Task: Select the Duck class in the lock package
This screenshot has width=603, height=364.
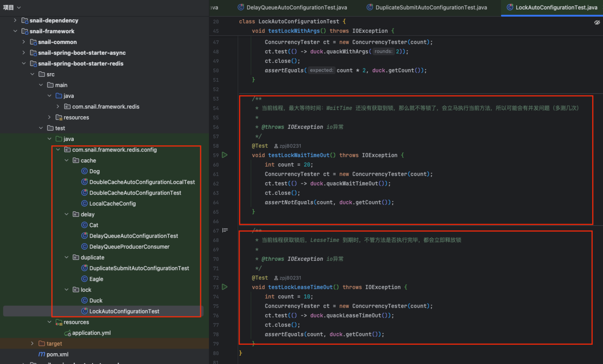Action: click(95, 300)
